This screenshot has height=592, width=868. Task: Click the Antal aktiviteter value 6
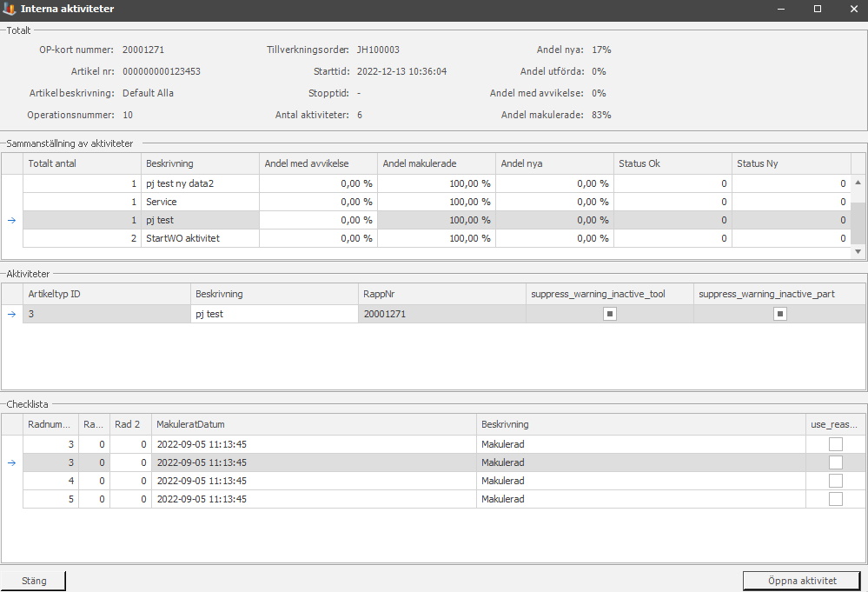[x=359, y=115]
